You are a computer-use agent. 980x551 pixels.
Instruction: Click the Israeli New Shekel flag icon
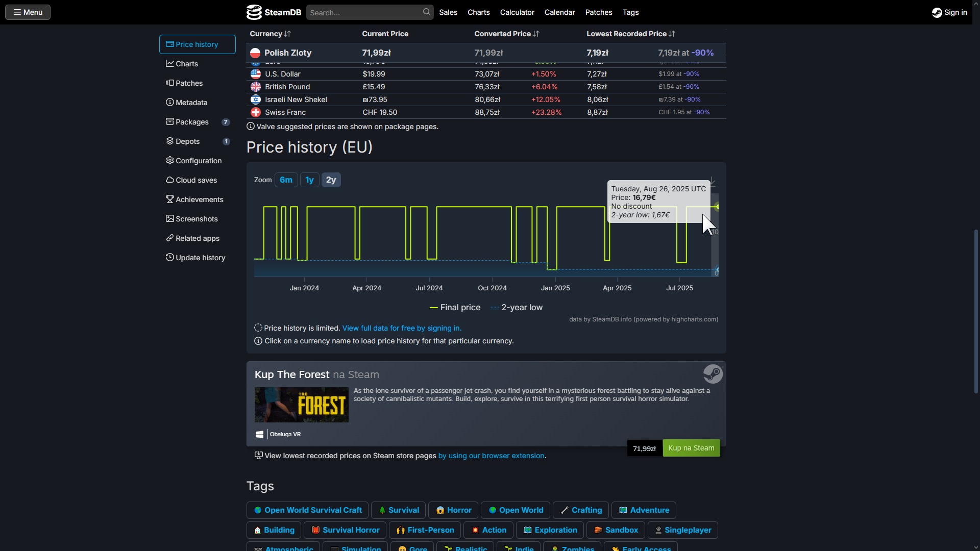pos(256,99)
